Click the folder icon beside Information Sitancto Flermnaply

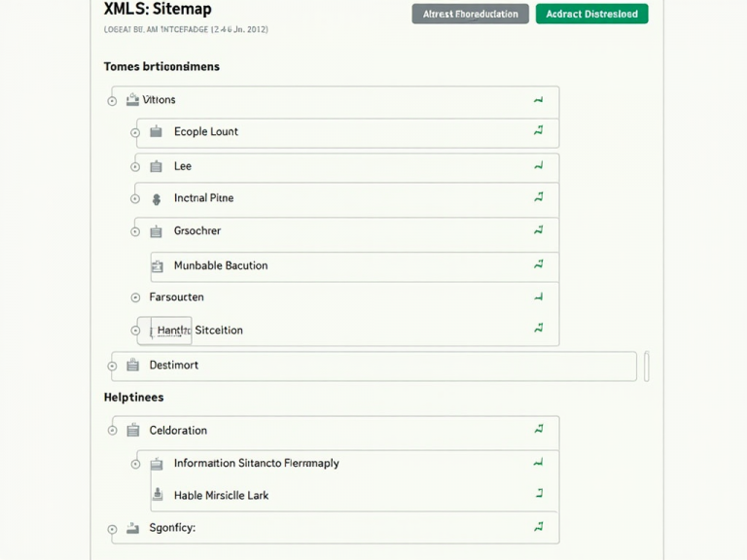[x=157, y=464]
